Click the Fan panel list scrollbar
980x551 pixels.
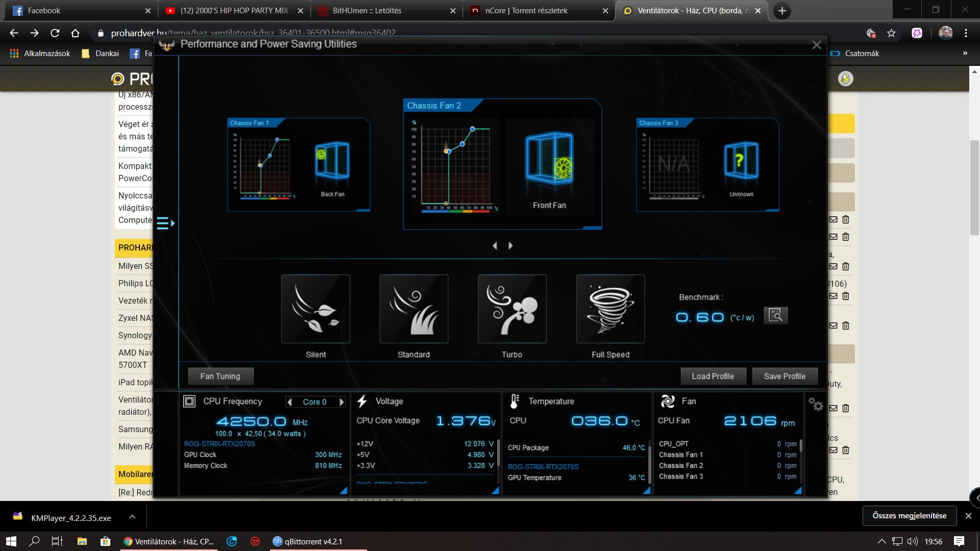click(801, 446)
